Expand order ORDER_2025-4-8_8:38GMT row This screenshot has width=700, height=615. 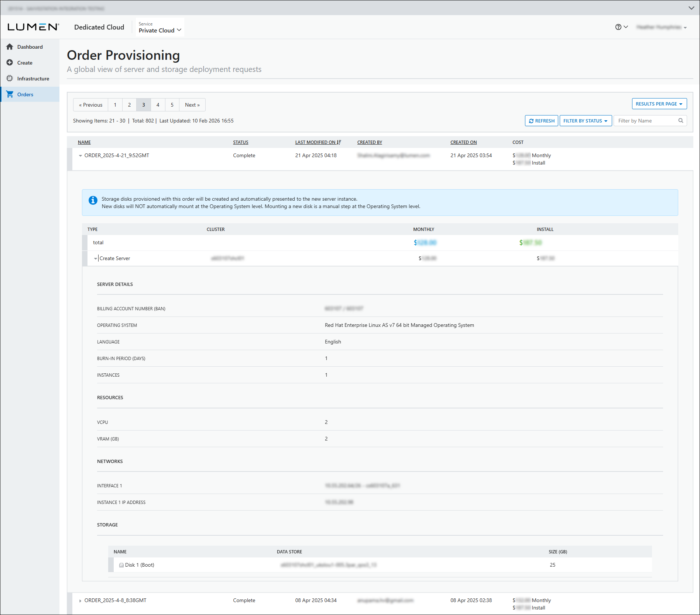coord(80,601)
